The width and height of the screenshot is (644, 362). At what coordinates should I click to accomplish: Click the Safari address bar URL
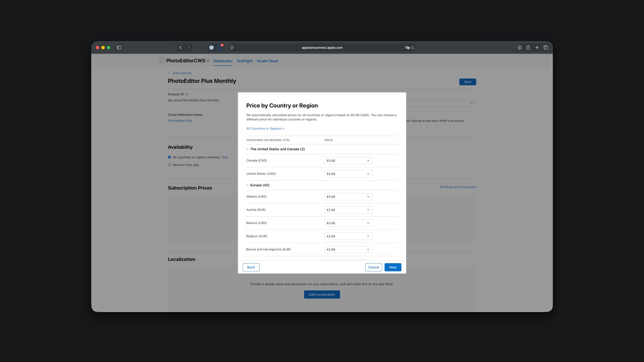322,48
